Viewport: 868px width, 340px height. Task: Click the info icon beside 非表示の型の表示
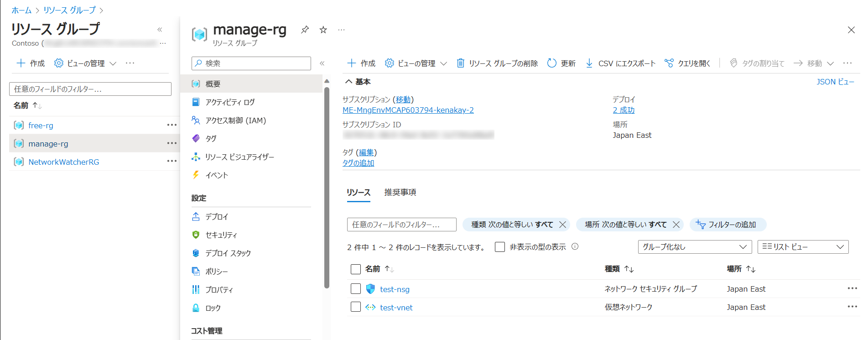coord(575,246)
